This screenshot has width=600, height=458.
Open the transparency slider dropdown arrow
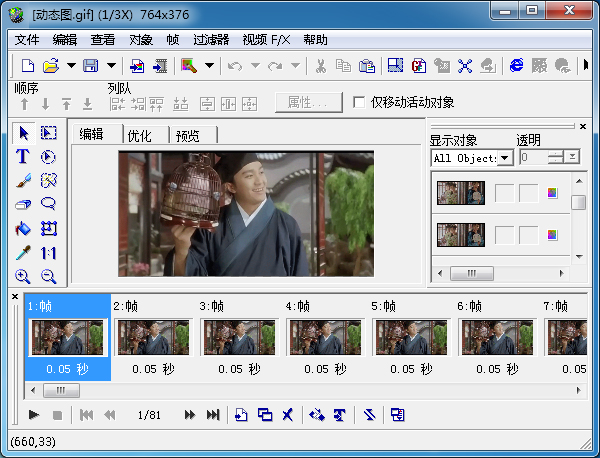572,156
